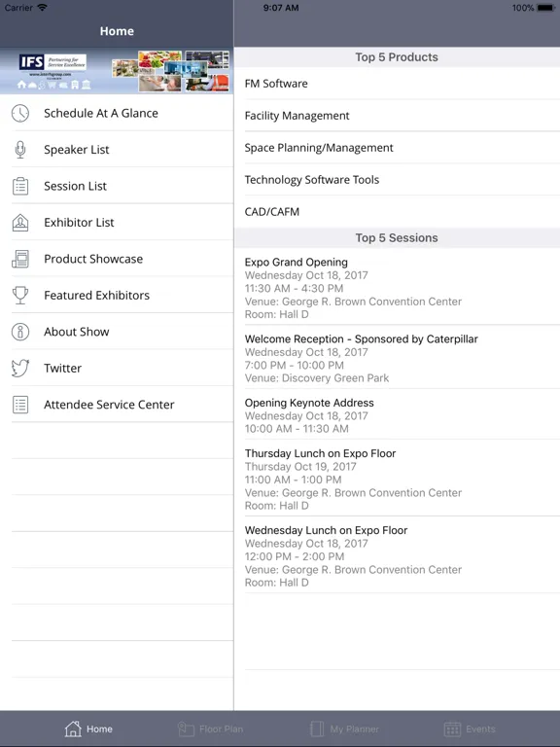Tap the Events calendar icon
The image size is (560, 747).
pos(452,729)
